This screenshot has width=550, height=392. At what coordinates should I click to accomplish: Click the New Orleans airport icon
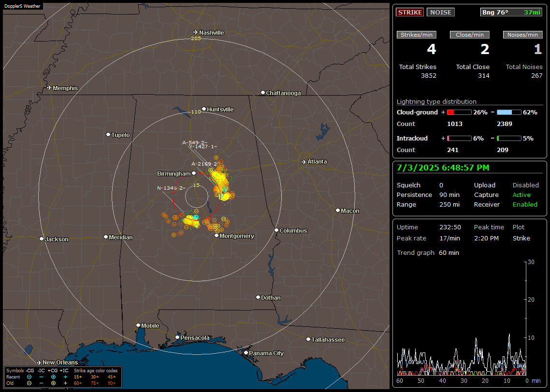[39, 363]
